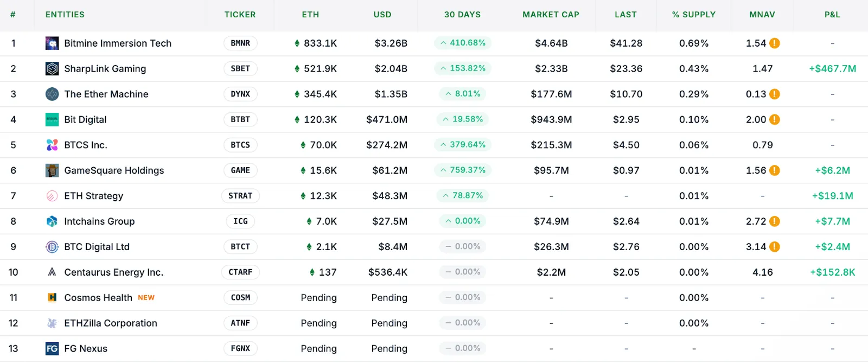
Task: Click the MNAV warning icon for Bitmine
Action: 775,43
